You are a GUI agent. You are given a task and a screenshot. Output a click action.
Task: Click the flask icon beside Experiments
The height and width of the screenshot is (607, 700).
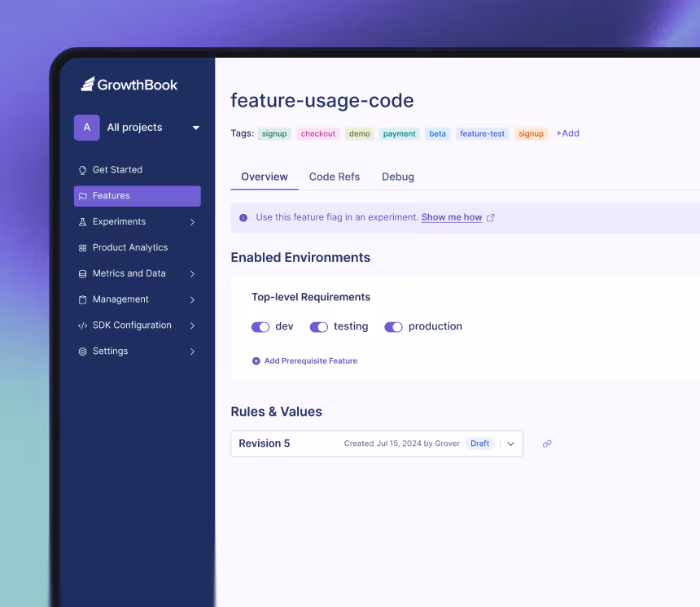(x=82, y=222)
